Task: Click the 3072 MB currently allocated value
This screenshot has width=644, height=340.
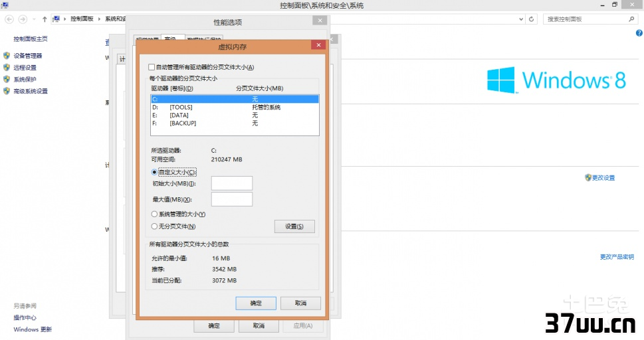Action: (224, 280)
